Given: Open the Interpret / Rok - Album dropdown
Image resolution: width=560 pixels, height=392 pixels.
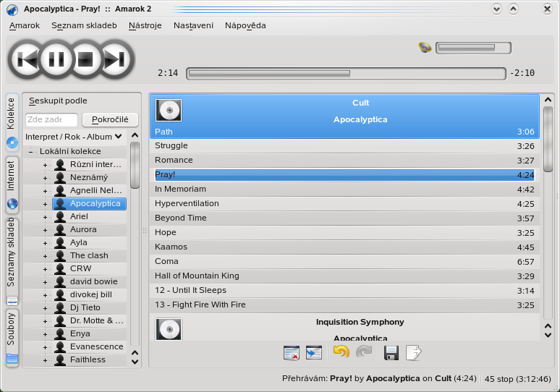Looking at the screenshot, I should 74,137.
